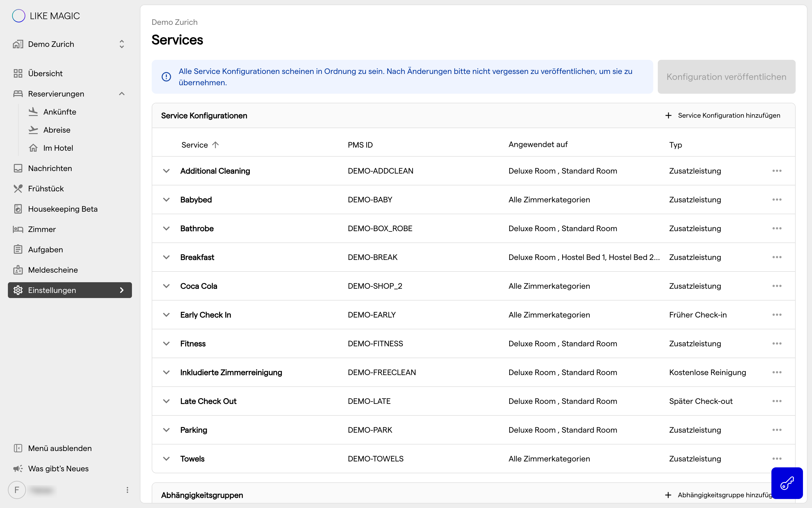Sort by Service column arrow

[x=215, y=145]
